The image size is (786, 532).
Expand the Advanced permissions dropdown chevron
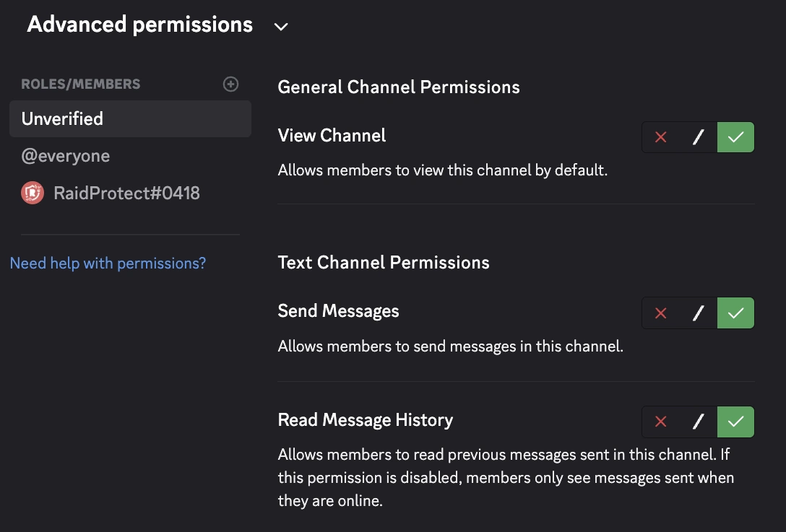[x=280, y=27]
